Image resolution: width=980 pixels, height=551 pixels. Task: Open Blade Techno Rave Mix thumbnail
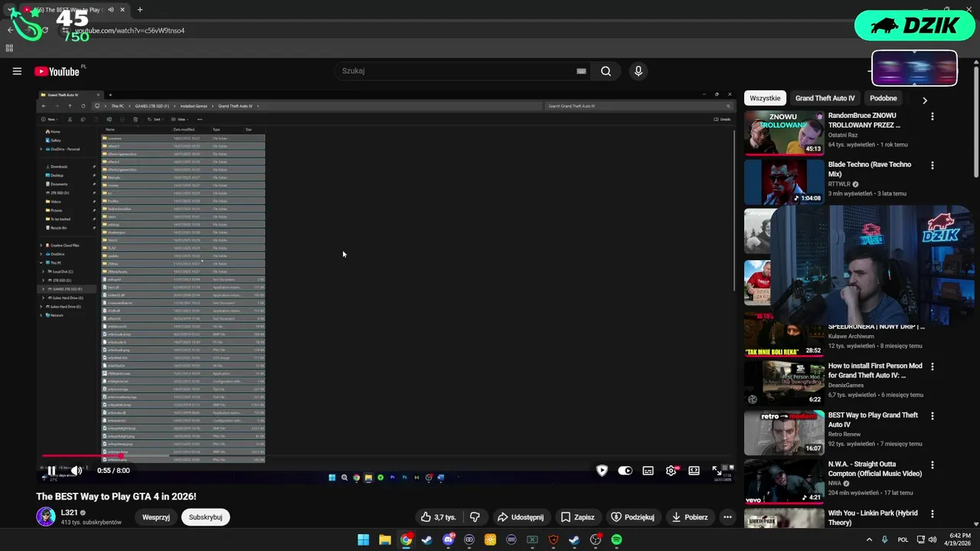click(784, 182)
